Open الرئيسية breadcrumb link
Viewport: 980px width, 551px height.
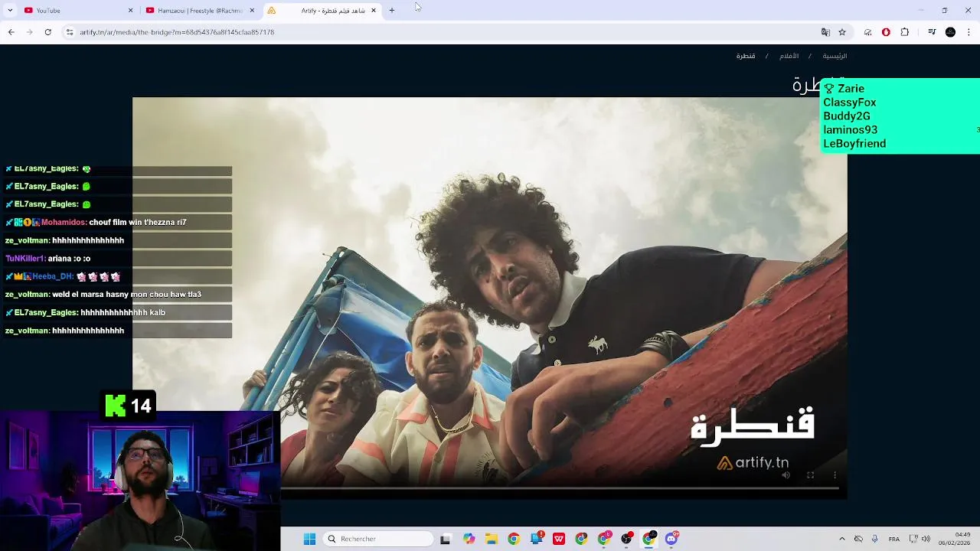(x=835, y=56)
